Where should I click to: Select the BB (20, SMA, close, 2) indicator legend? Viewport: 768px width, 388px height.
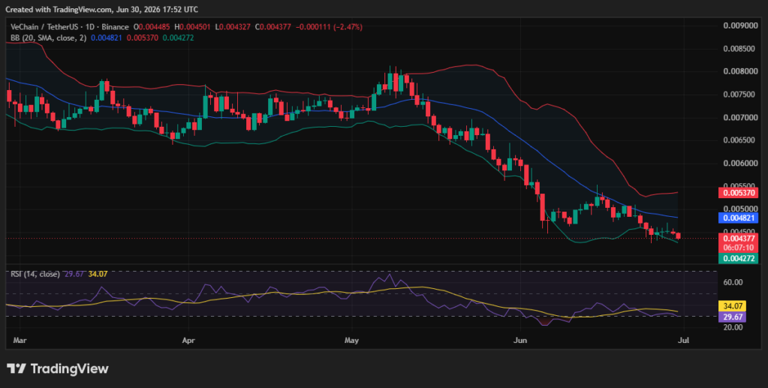[48, 38]
